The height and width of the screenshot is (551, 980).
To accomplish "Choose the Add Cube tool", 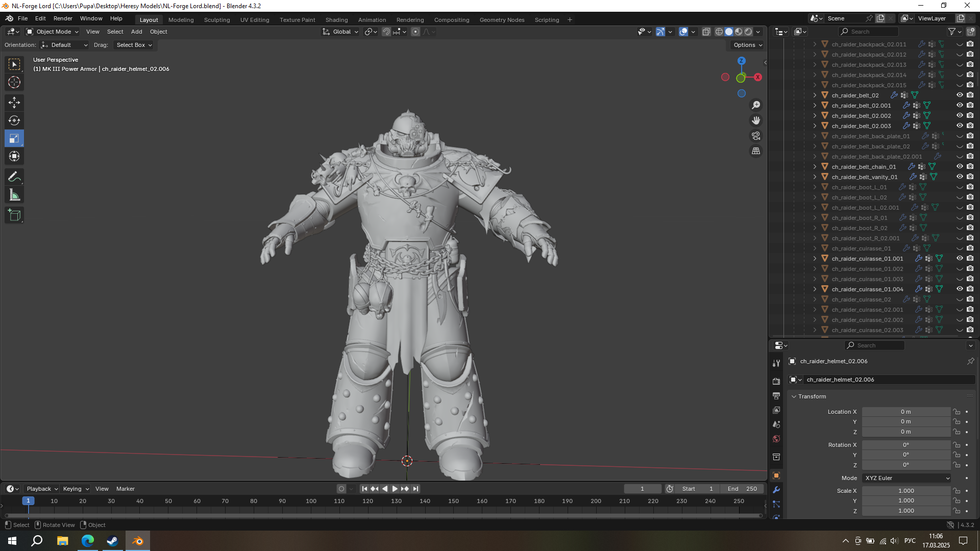I will (14, 215).
